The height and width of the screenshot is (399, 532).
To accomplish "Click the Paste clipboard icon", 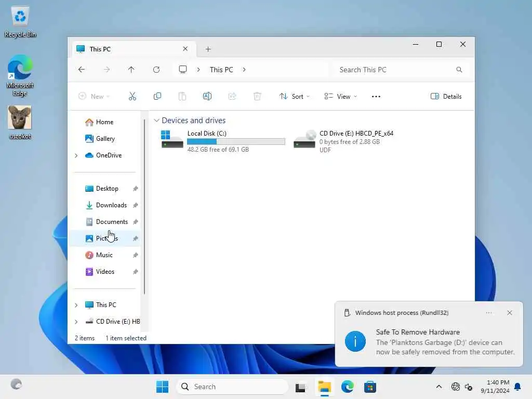I will tap(182, 96).
